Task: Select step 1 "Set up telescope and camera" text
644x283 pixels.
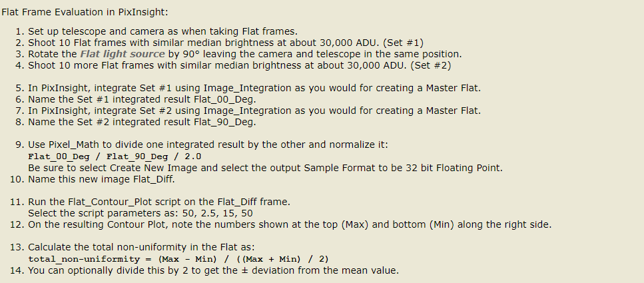Action: click(x=162, y=31)
